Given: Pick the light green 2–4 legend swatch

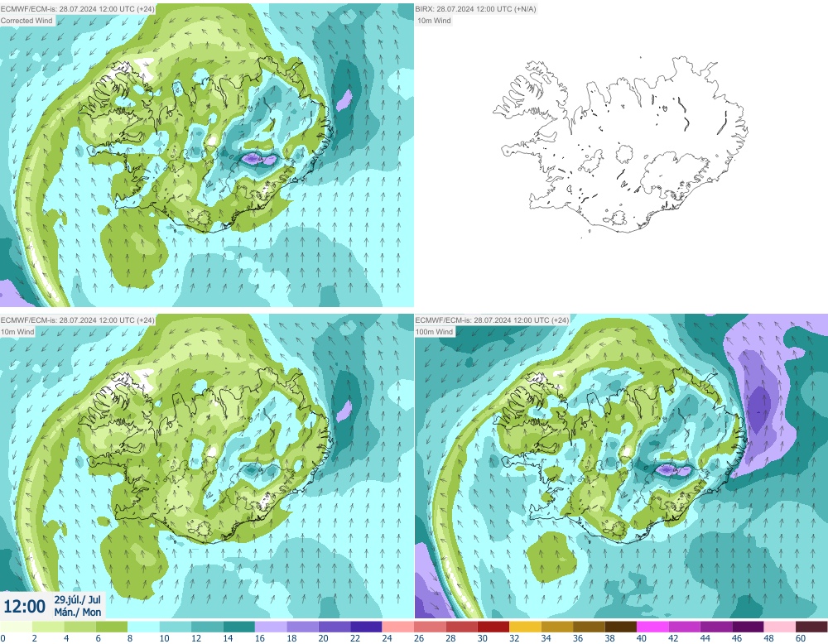Looking at the screenshot, I should point(48,627).
